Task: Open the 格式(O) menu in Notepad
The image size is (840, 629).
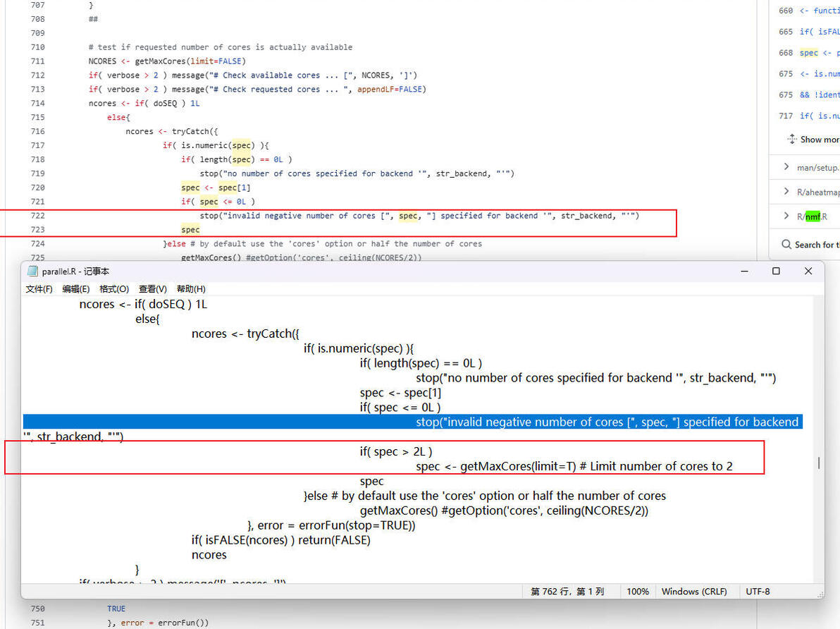Action: [x=114, y=289]
